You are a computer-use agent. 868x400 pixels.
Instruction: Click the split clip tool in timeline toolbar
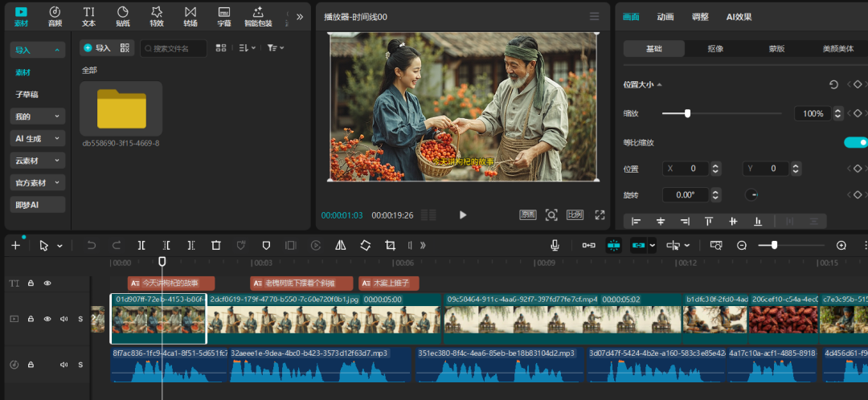[x=141, y=245]
